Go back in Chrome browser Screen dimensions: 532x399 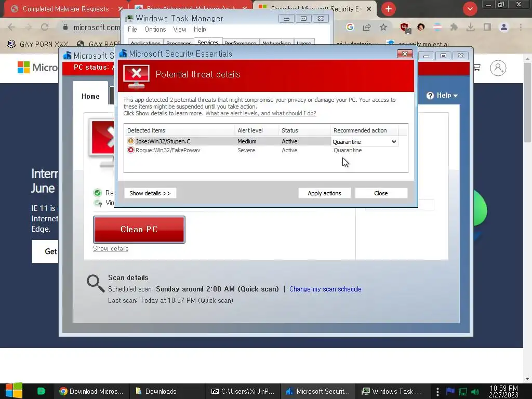click(x=11, y=27)
